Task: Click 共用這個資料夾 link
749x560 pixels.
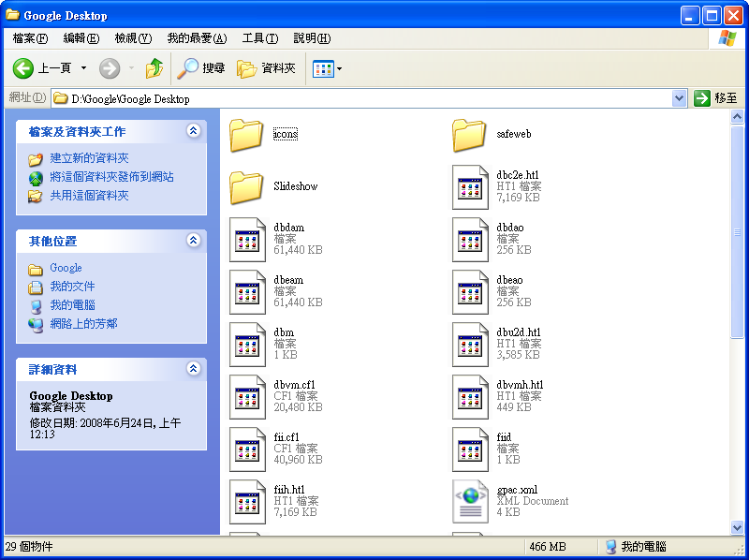Action: tap(89, 196)
